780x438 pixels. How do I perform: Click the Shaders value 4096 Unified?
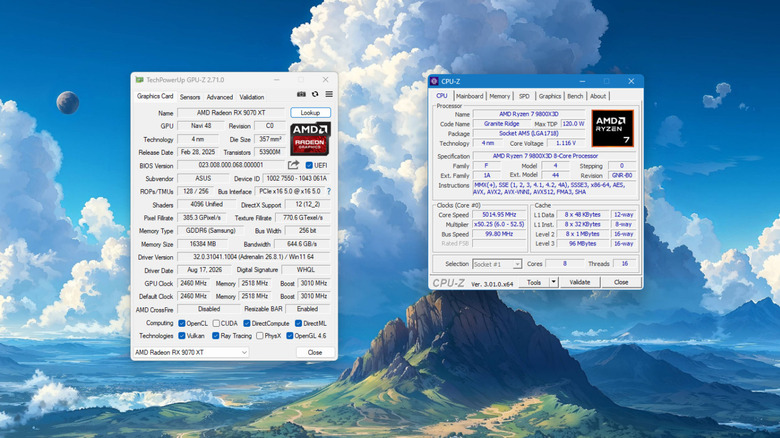tap(206, 204)
